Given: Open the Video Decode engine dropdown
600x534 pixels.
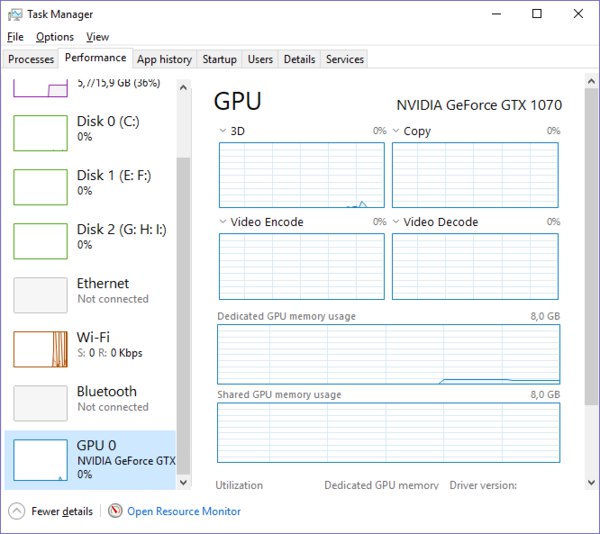Looking at the screenshot, I should 396,221.
